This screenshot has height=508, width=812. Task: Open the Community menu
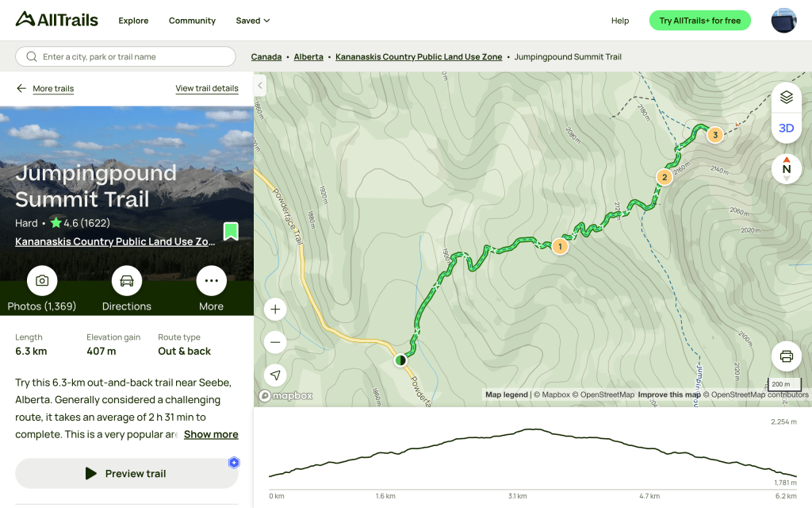(x=192, y=21)
